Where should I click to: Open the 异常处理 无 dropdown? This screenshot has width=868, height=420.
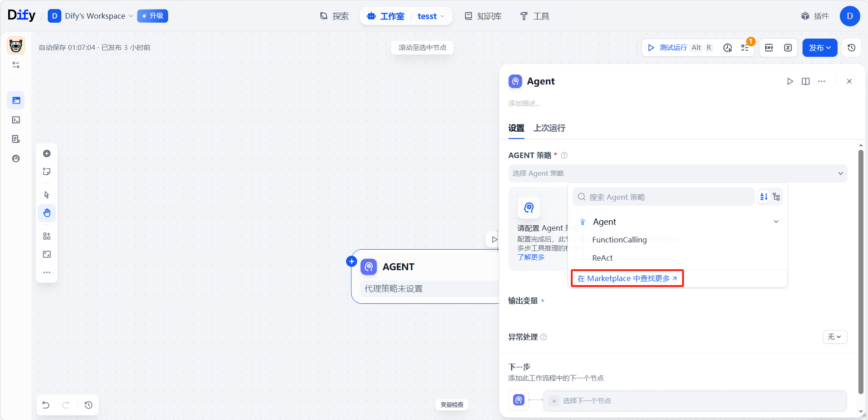pos(835,337)
